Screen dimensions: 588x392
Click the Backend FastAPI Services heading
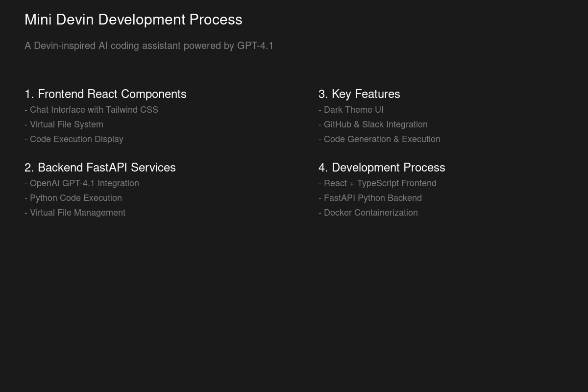100,168
